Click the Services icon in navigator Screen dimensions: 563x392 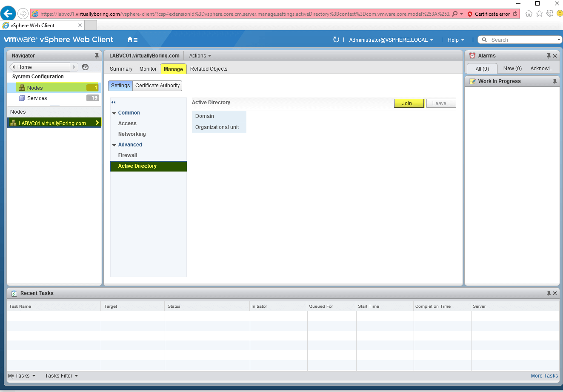22,98
